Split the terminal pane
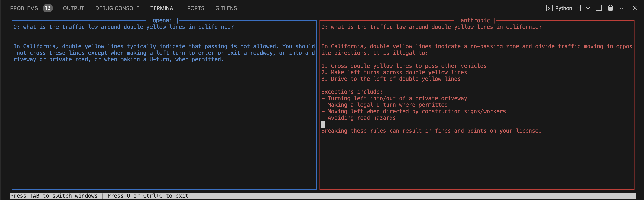This screenshot has height=200, width=644. [x=599, y=8]
